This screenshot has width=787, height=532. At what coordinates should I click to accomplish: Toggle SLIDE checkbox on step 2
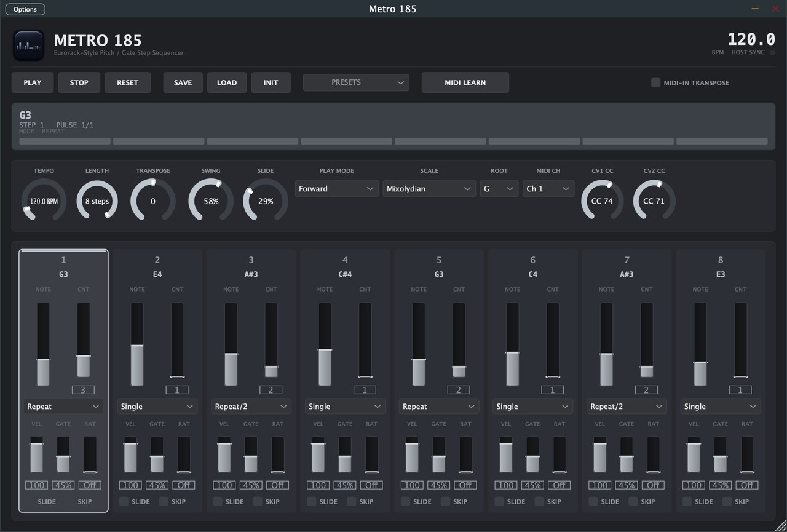(124, 501)
